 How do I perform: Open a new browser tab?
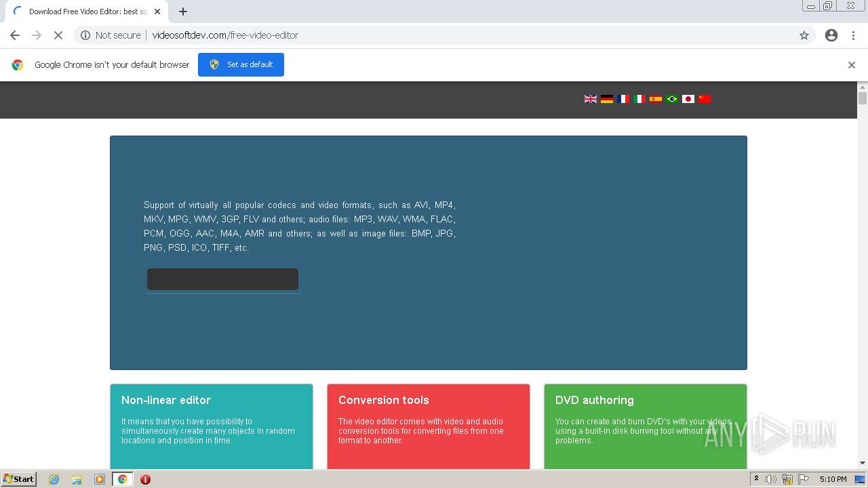(x=183, y=12)
